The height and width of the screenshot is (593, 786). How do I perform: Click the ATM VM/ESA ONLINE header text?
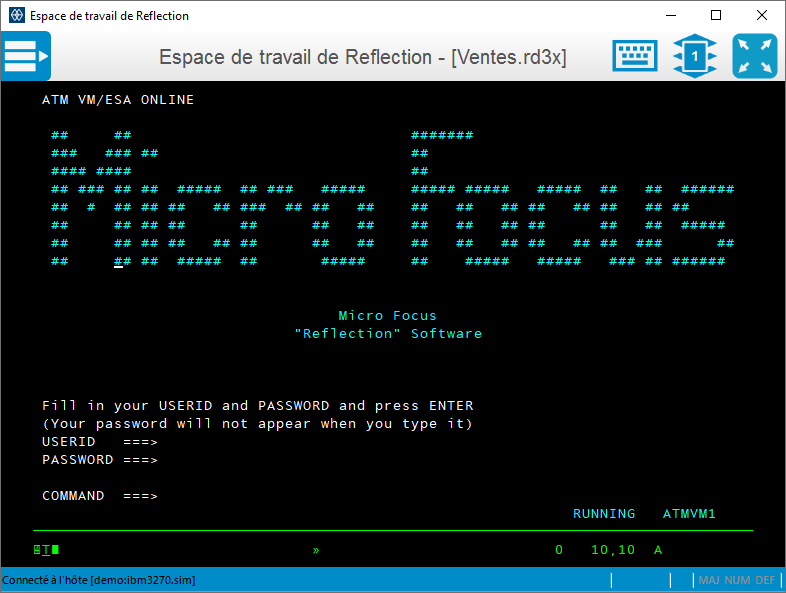[118, 100]
